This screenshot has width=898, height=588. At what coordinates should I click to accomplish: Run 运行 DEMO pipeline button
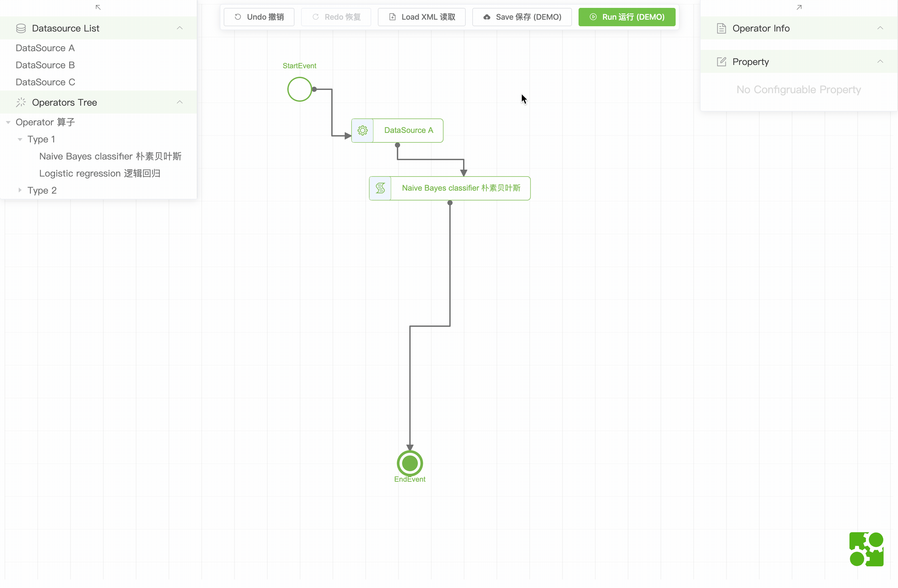(627, 16)
